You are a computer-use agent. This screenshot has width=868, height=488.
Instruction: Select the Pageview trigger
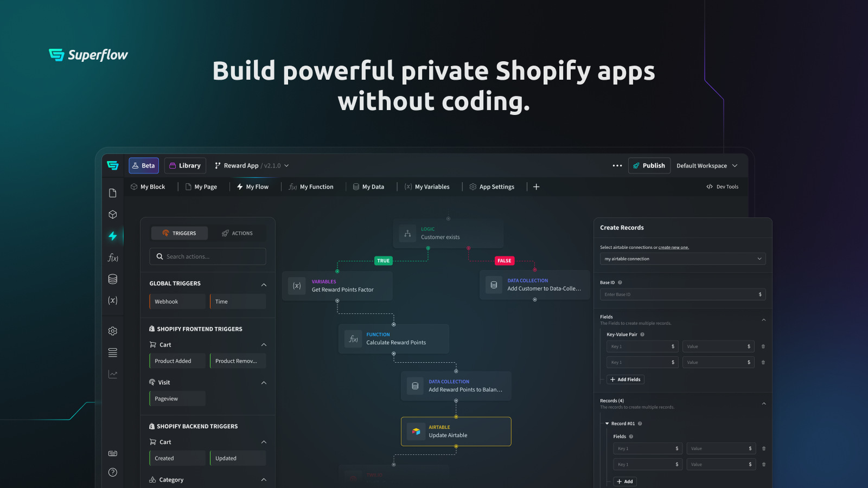[178, 399]
